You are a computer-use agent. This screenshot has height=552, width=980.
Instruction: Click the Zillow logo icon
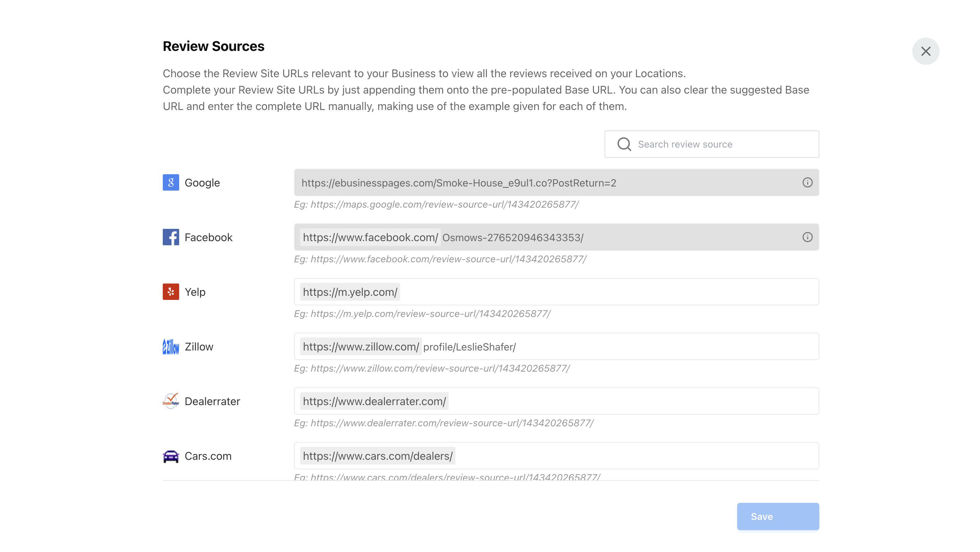(171, 346)
